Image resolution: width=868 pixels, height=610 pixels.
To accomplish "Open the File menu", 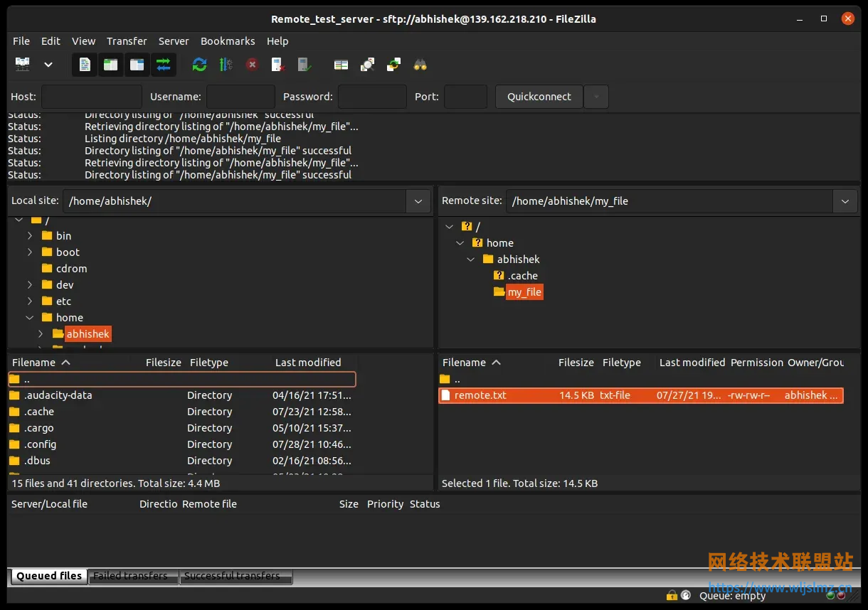I will tap(21, 41).
